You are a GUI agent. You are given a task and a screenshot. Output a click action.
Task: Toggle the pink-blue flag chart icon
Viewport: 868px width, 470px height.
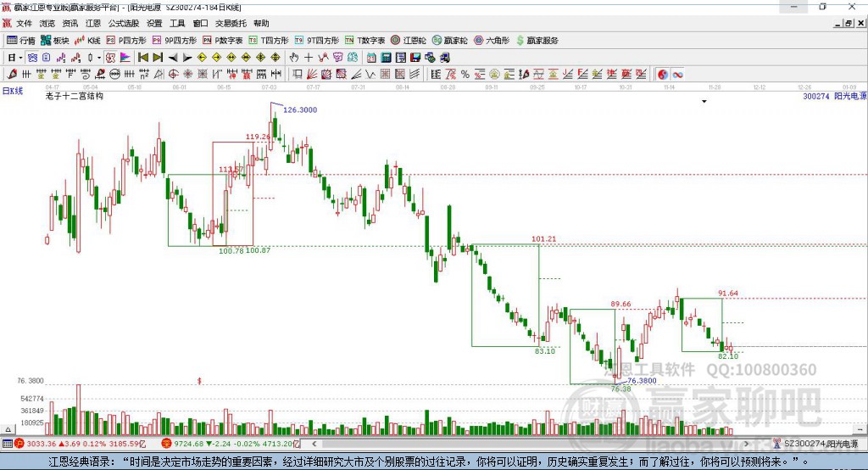pyautogui.click(x=125, y=58)
